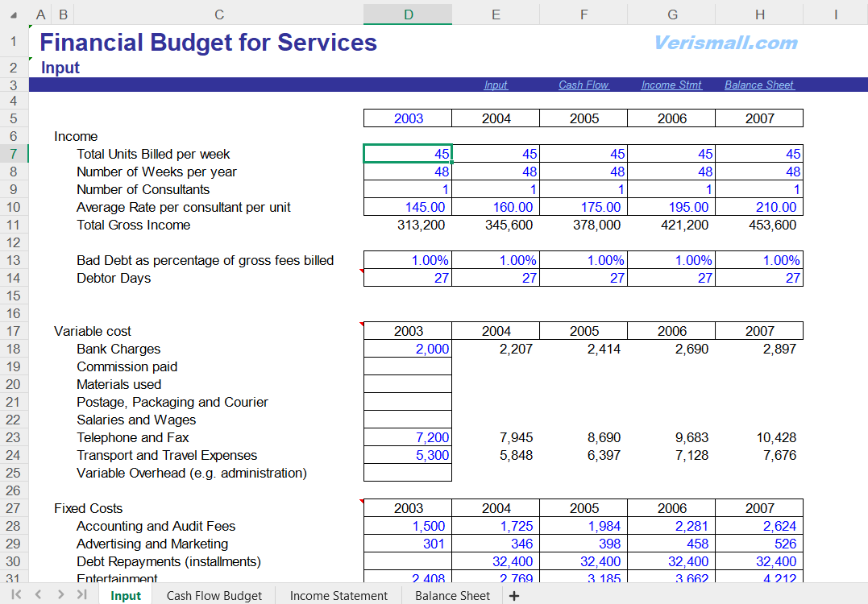Select column H header
The width and height of the screenshot is (868, 604).
pos(759,14)
